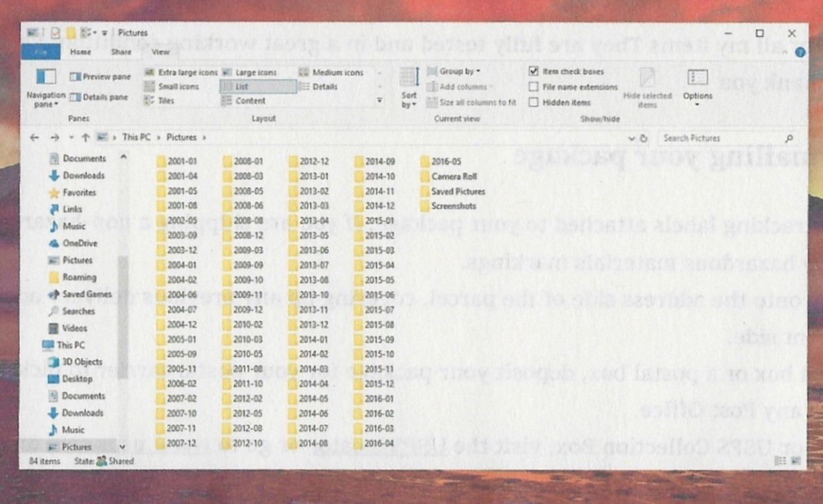The height and width of the screenshot is (504, 823).
Task: Open the Add columns dropdown
Action: tap(461, 87)
